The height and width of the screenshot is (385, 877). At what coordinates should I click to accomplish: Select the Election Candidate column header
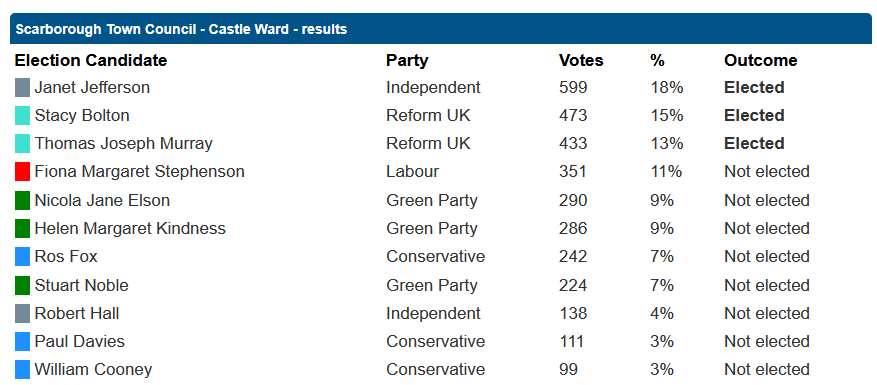point(91,60)
